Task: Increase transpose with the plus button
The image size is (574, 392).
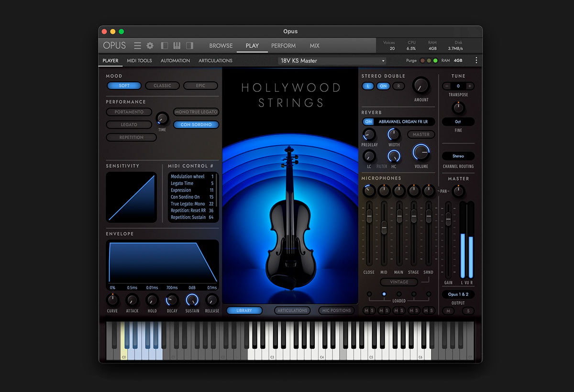Action: (x=470, y=86)
